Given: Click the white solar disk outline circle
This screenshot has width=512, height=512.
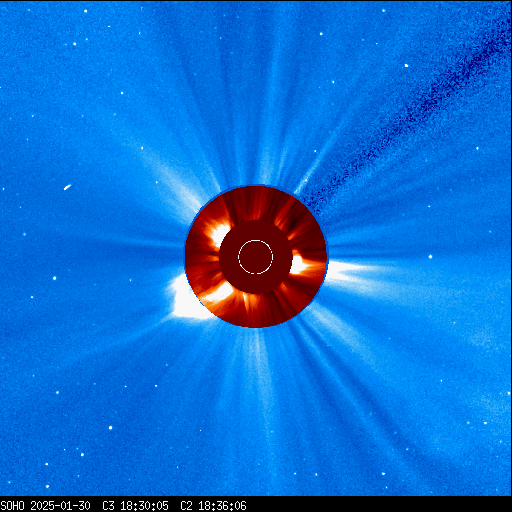Looking at the screenshot, I should [x=256, y=257].
